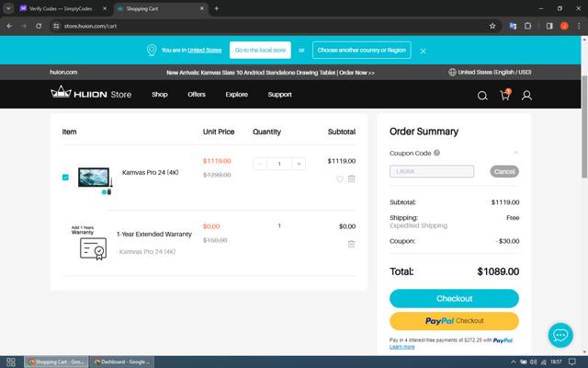Viewport: 588px width, 368px height.
Task: Open the shopping cart icon
Action: point(504,96)
